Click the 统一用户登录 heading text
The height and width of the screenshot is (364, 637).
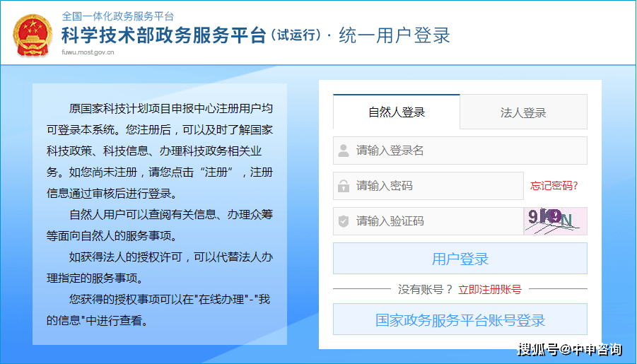click(395, 35)
